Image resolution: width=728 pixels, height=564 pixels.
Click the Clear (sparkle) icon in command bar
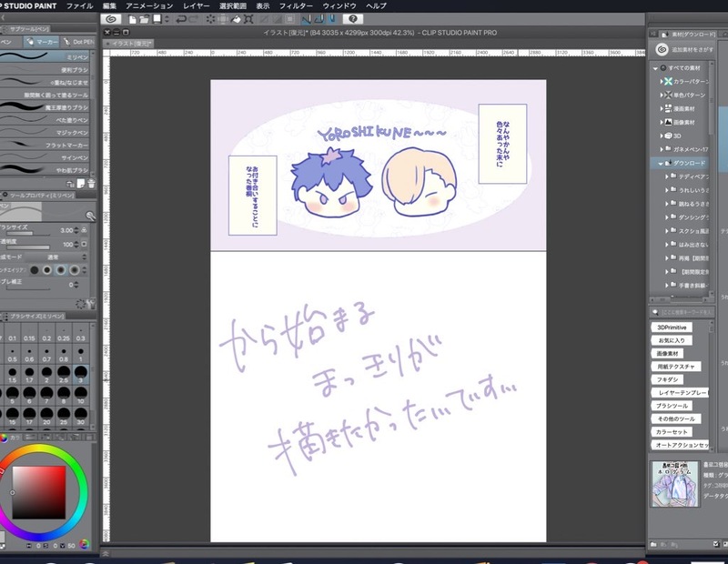click(211, 19)
